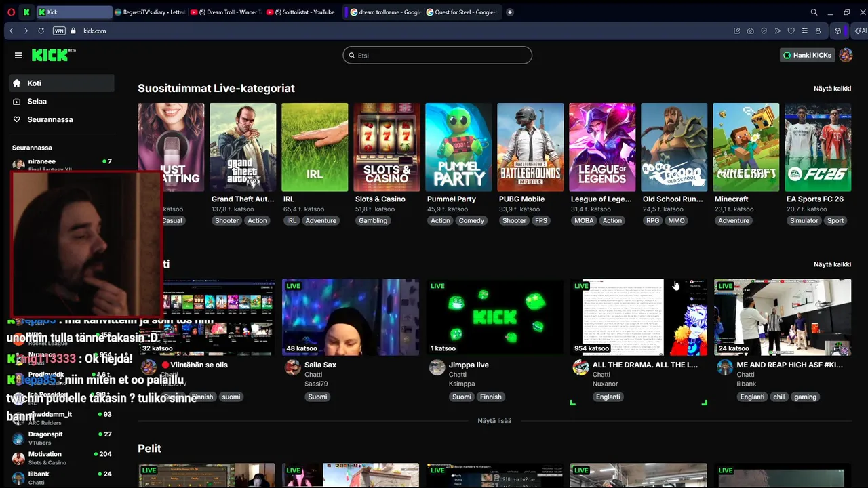This screenshot has width=868, height=488.
Task: Open EA Sports FC 26 category thumbnail
Action: (818, 147)
